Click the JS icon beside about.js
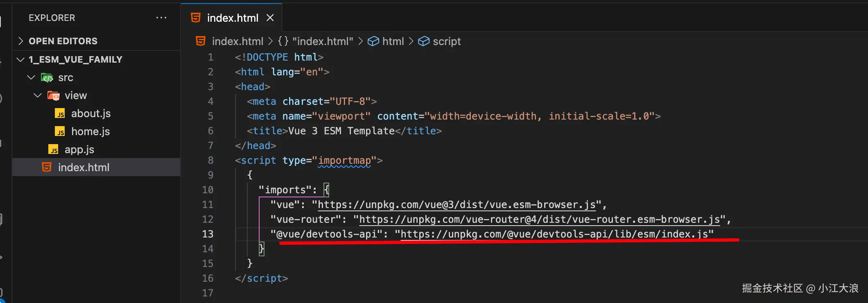Viewport: 868px width, 303px height. (60, 113)
